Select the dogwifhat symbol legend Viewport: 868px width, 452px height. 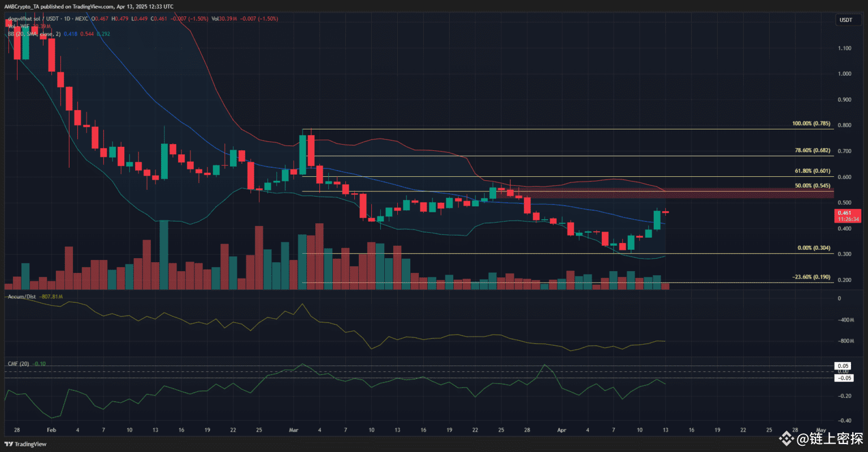click(25, 18)
